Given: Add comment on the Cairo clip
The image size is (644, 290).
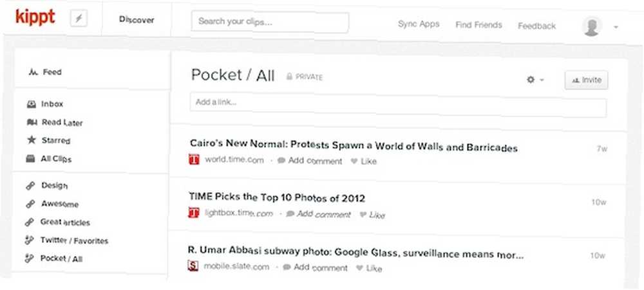Looking at the screenshot, I should tap(310, 161).
